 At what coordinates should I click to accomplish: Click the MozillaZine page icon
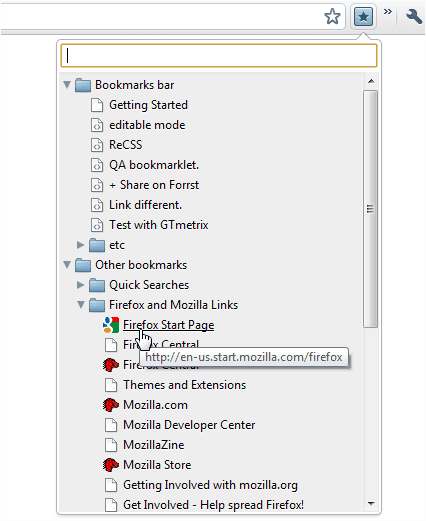[111, 445]
